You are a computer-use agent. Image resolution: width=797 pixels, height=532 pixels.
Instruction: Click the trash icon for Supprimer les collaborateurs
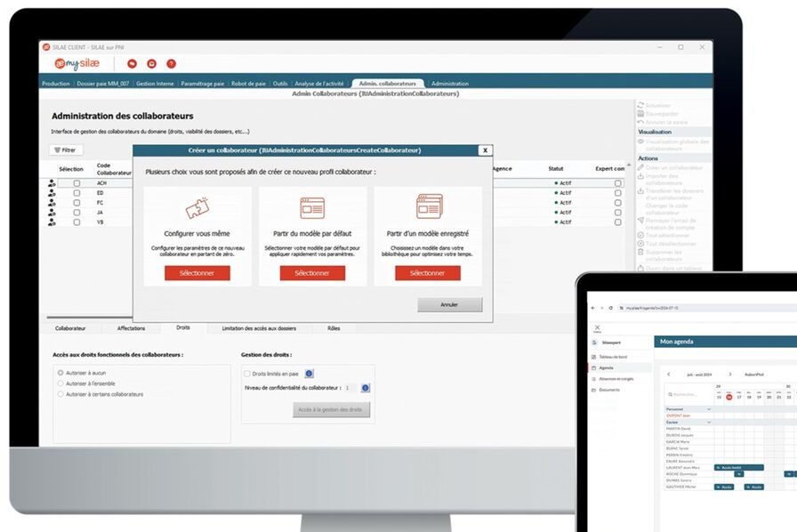[x=641, y=253]
